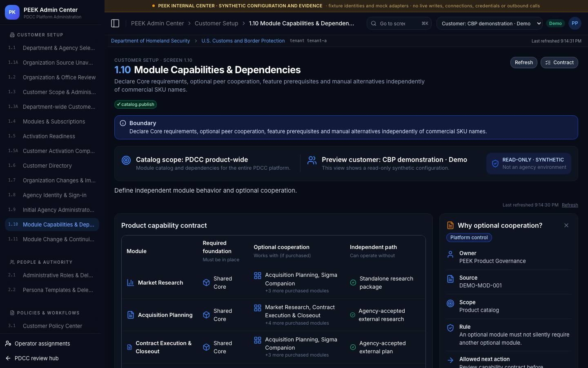Click the catalog.publish permission badge
Image resolution: width=588 pixels, height=368 pixels.
pyautogui.click(x=136, y=104)
